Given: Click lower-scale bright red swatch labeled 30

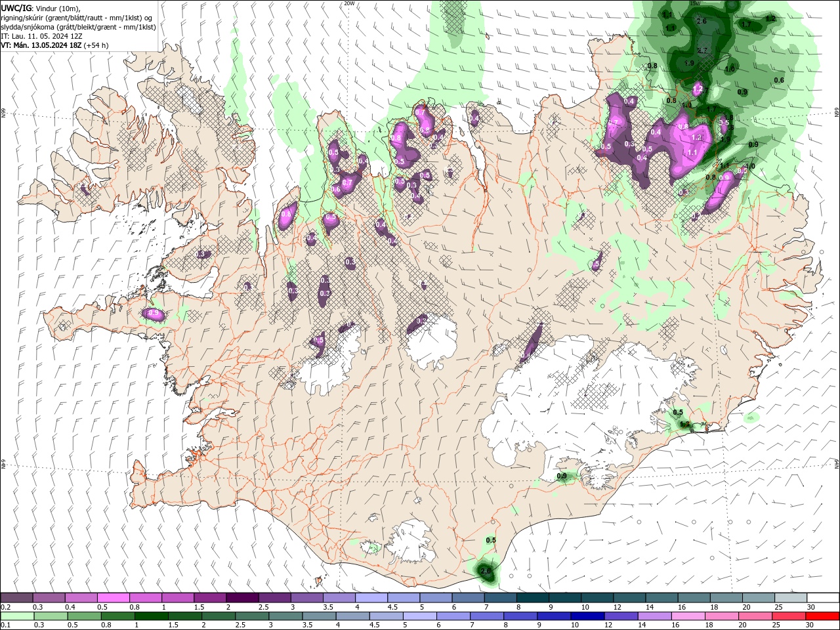Looking at the screenshot, I should [822, 616].
